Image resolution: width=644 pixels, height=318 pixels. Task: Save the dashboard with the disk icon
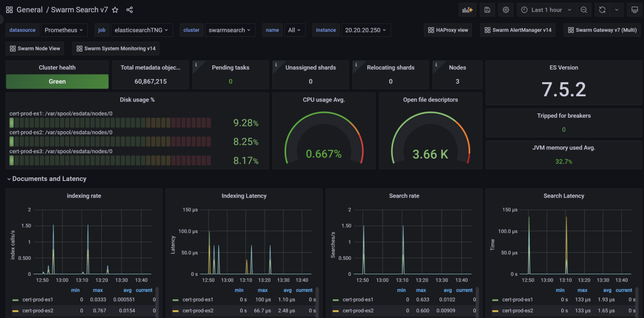pyautogui.click(x=487, y=10)
